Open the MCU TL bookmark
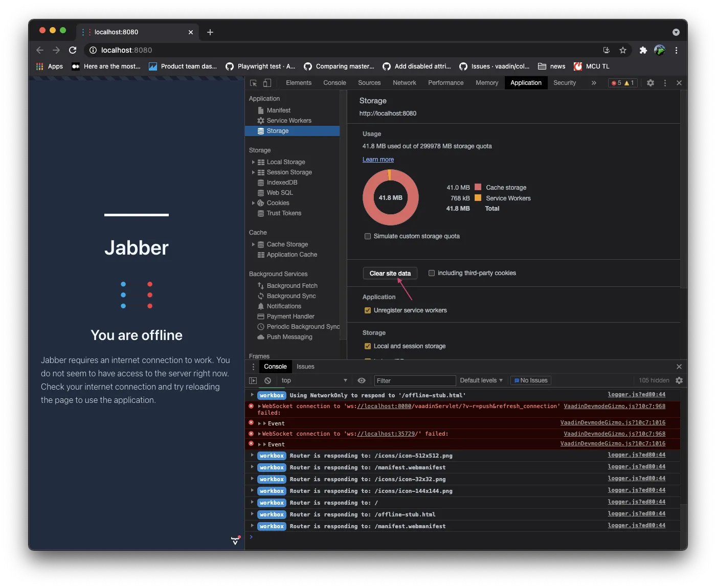Image resolution: width=716 pixels, height=588 pixels. coord(592,66)
